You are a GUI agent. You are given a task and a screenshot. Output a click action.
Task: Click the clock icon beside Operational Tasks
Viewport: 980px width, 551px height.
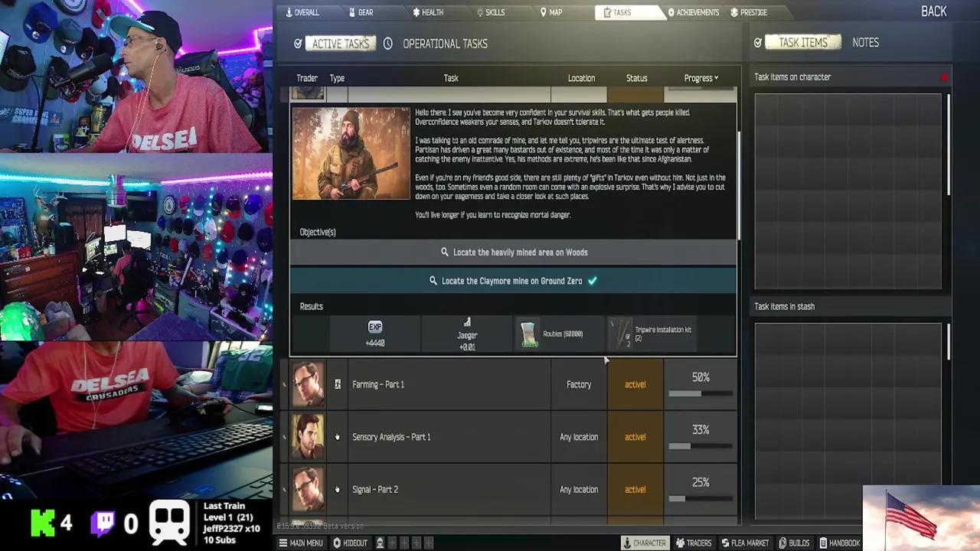point(388,44)
